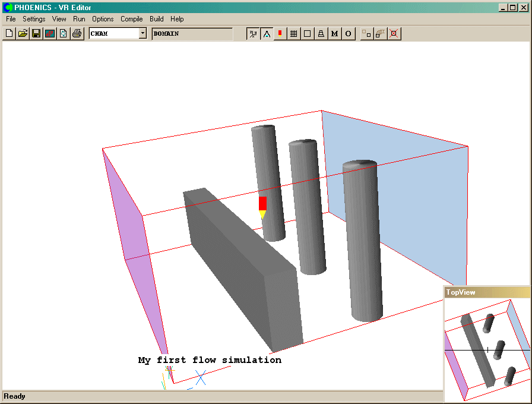
Task: Toggle the pressed wireframe A-shaped toolbar button
Action: (x=267, y=34)
